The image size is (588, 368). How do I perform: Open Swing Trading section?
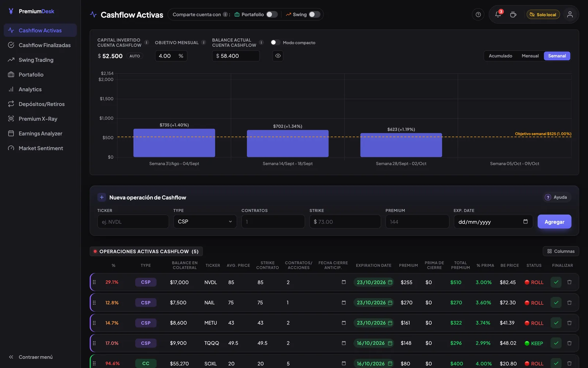40,60
